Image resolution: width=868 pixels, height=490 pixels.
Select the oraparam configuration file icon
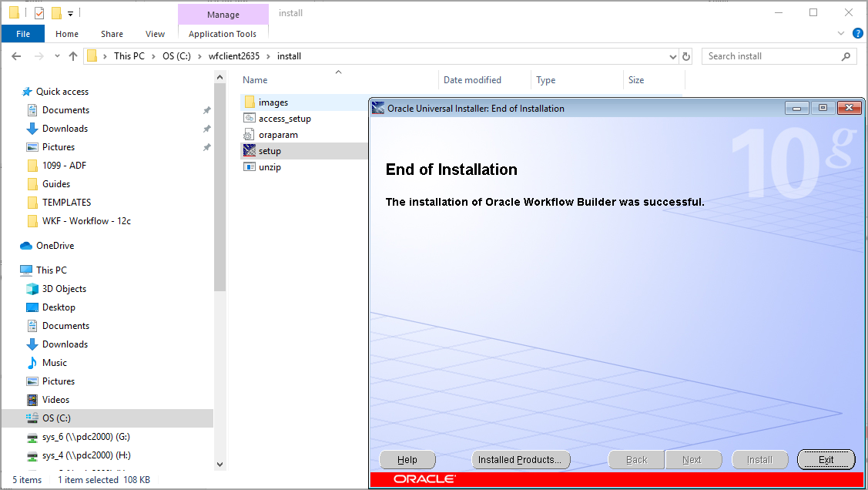[249, 135]
